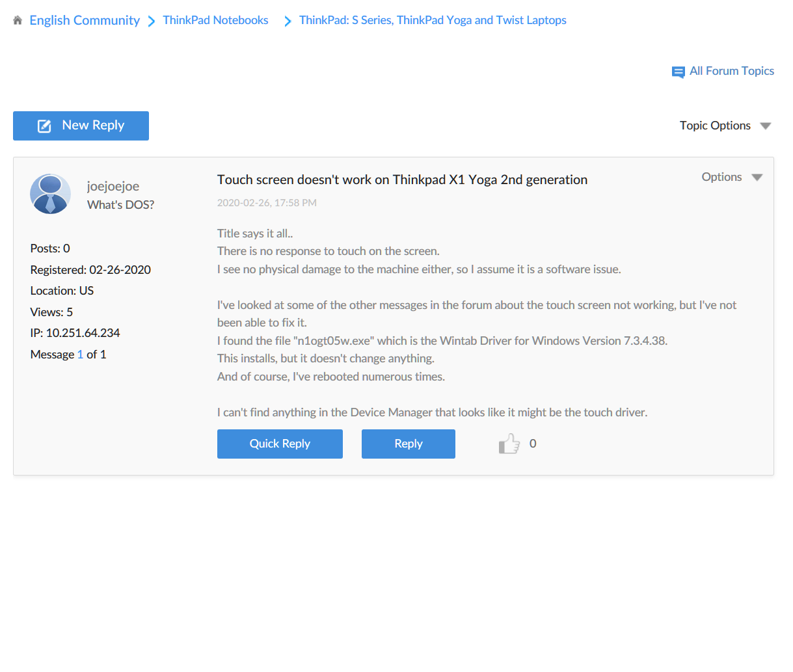Open the ThinkPad Notebooks forum link
This screenshot has width=793, height=672.
(x=215, y=20)
